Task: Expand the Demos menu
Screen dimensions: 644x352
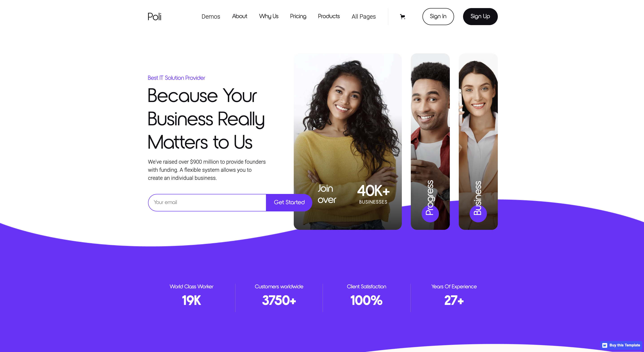Action: tap(211, 17)
